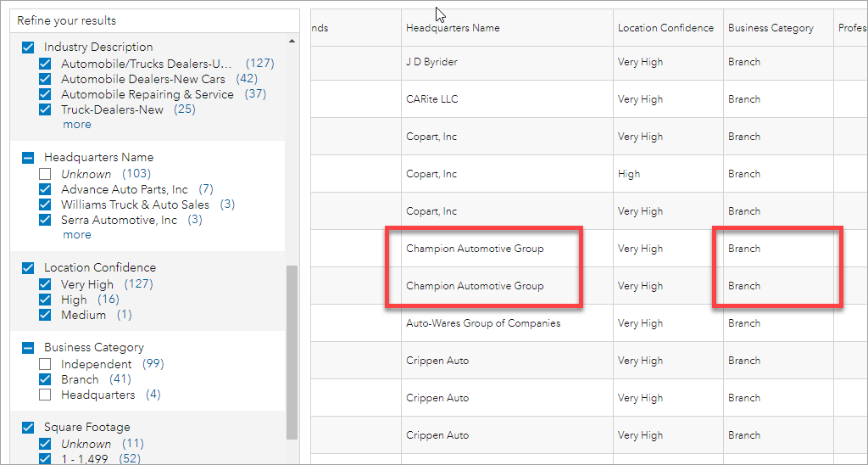The height and width of the screenshot is (465, 868).
Task: Click the Square Footage label
Action: coord(87,428)
